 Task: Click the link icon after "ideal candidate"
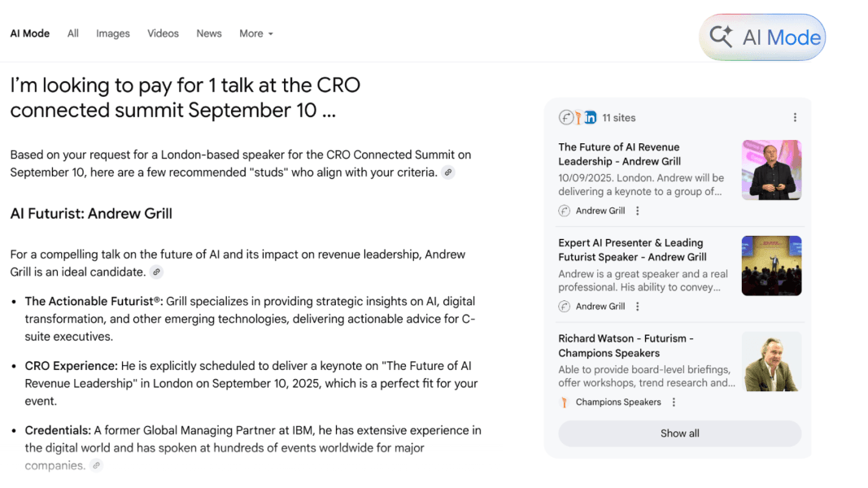[156, 272]
